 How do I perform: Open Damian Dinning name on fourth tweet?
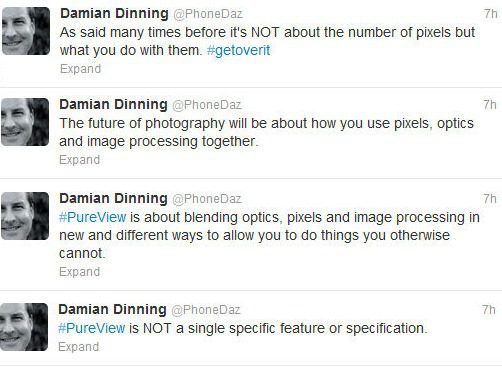click(112, 310)
